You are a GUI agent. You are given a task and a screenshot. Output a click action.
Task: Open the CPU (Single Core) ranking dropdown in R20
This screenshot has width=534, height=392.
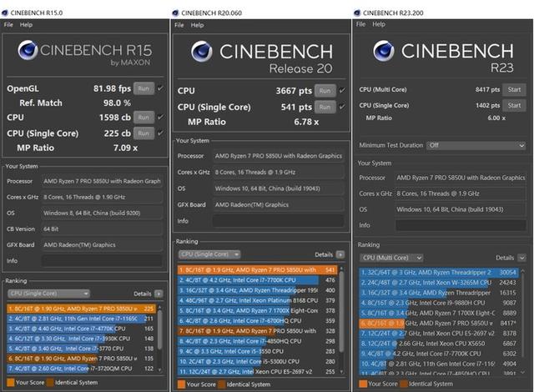209,254
